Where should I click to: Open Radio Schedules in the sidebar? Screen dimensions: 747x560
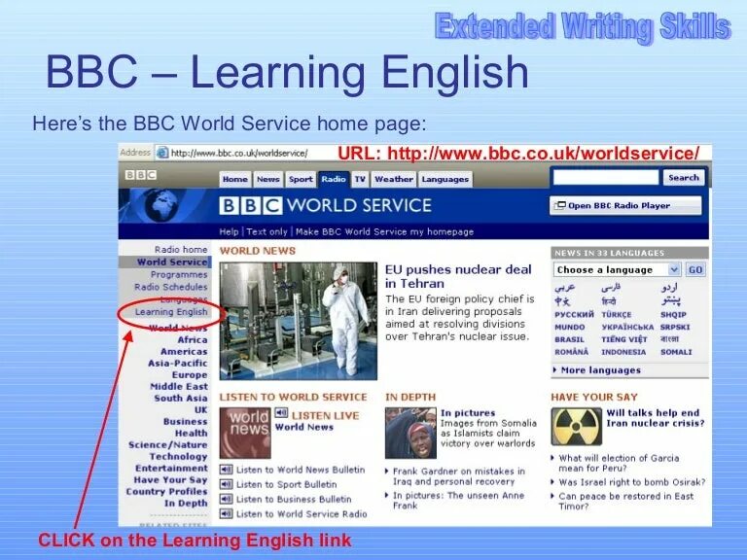171,287
